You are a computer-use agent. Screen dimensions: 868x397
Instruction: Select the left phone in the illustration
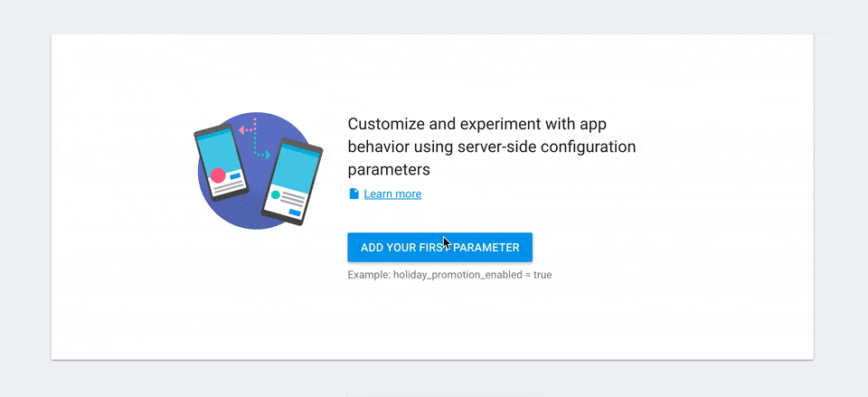[x=222, y=162]
